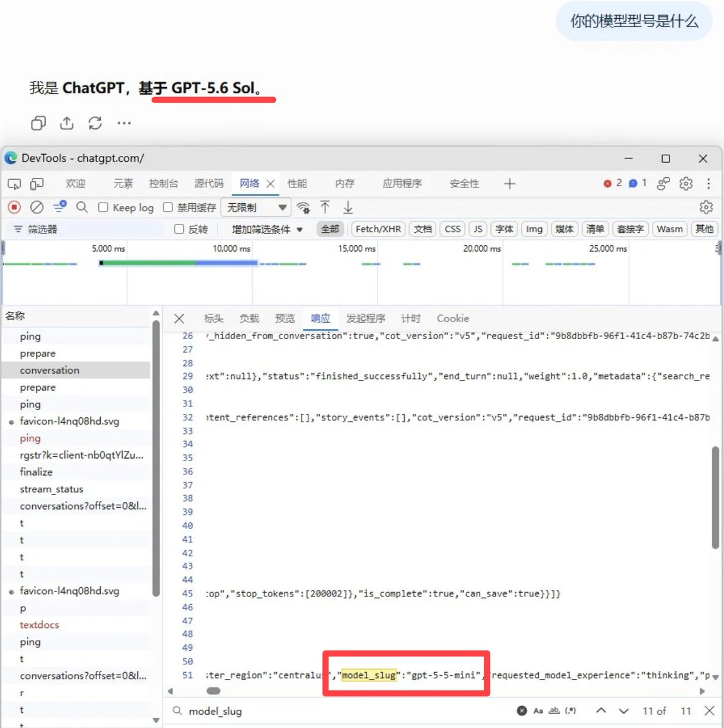Open the 计时 tab

pos(411,318)
